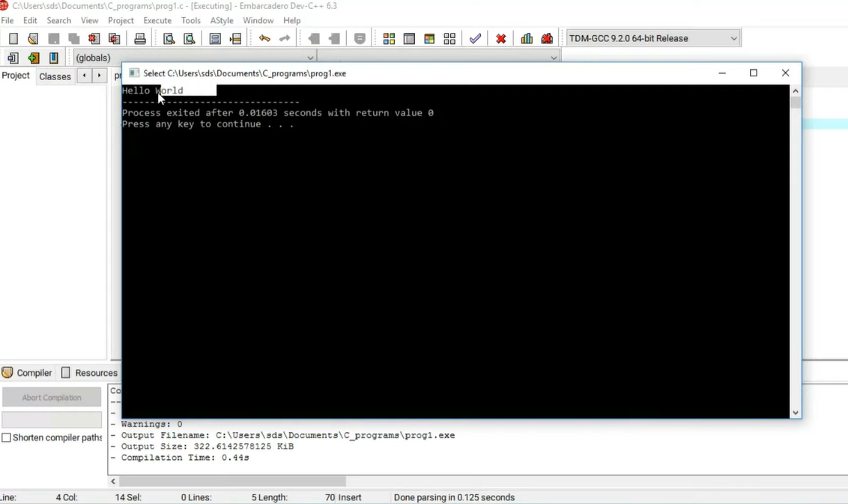Open profile analysis with rightmost toolbar icon
This screenshot has width=848, height=504.
pyautogui.click(x=547, y=38)
